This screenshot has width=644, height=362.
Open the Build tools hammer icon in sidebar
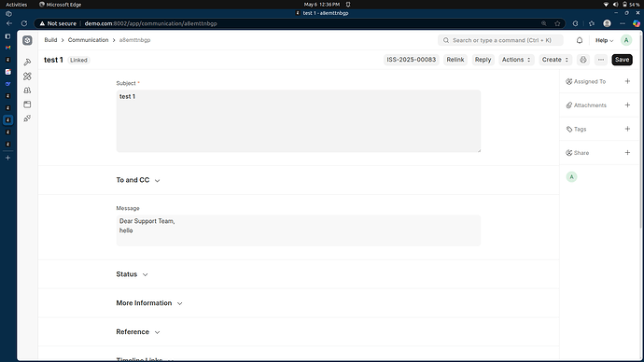27,62
